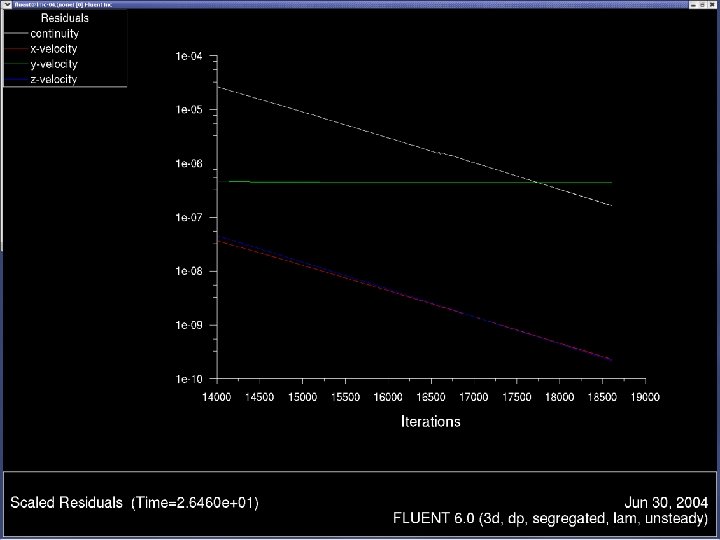Maximize the Fluent graphics window
The width and height of the screenshot is (720, 540).
[x=703, y=4]
